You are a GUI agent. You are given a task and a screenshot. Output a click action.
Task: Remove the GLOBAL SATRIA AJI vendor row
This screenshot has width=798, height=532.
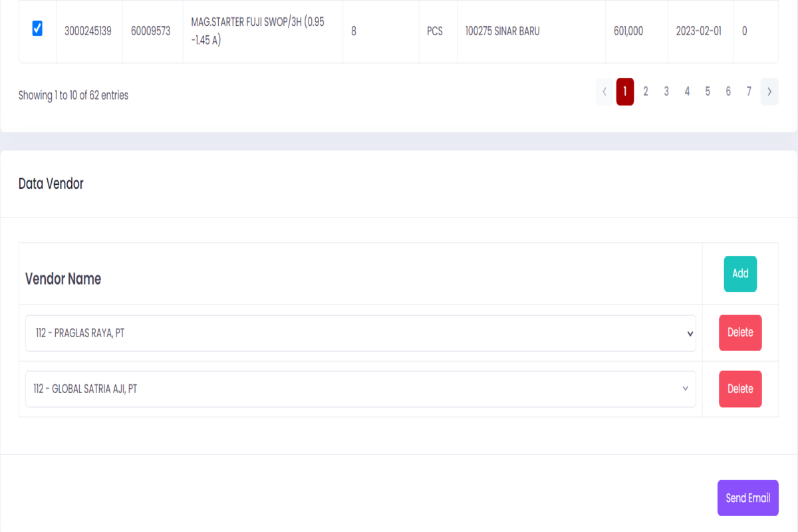[x=740, y=389]
